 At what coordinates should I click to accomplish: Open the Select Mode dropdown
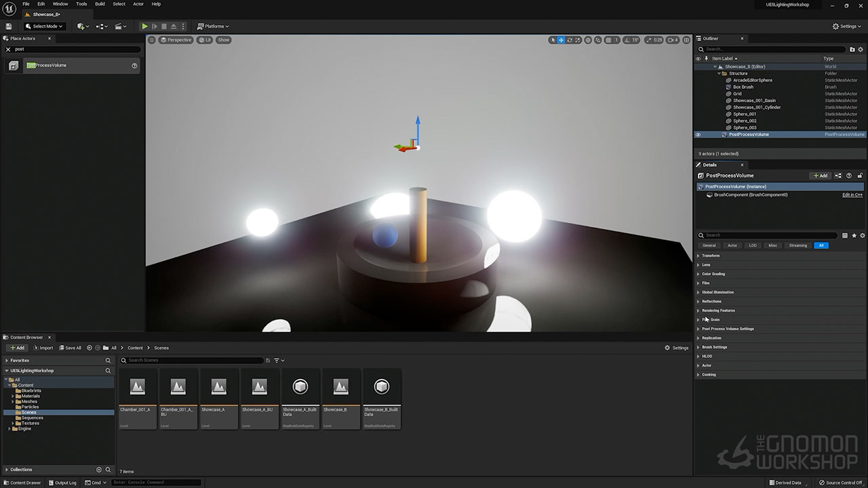coord(44,26)
